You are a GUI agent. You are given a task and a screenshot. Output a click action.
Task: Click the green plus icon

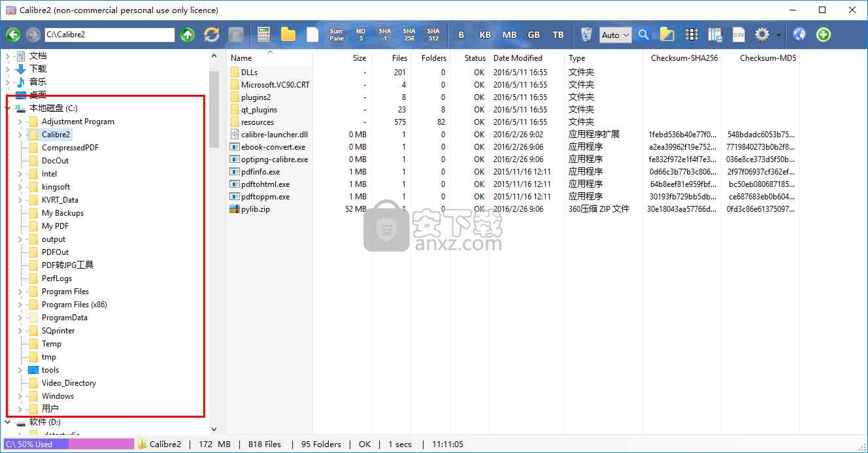(824, 35)
